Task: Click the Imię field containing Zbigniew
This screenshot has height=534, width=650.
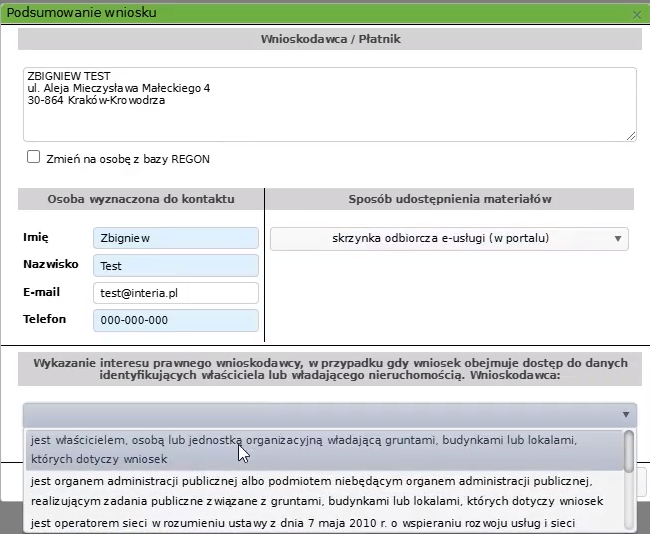Action: tap(175, 238)
